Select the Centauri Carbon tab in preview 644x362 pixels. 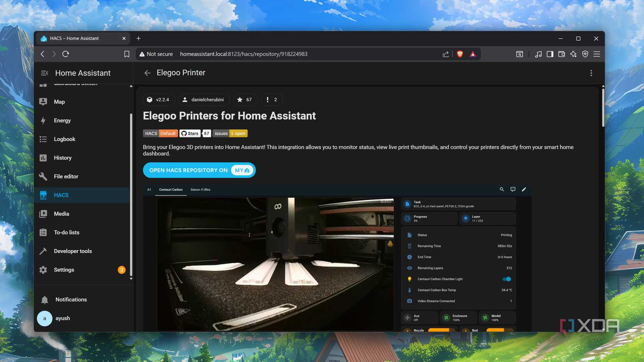click(x=171, y=190)
